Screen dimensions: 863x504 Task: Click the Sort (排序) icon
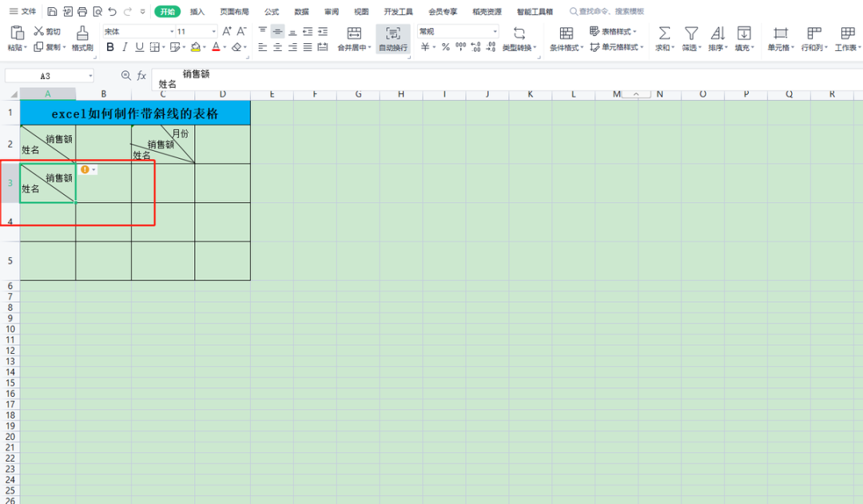[717, 34]
